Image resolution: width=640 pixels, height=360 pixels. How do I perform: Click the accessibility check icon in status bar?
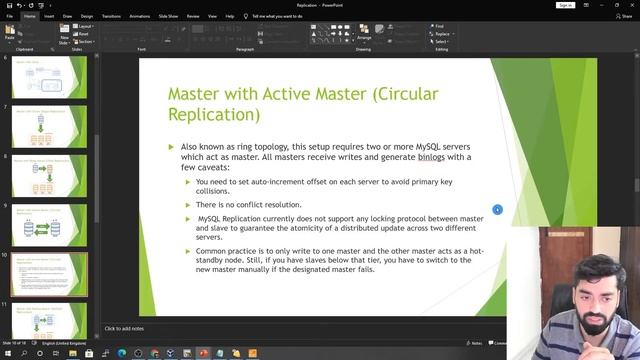pos(34,343)
